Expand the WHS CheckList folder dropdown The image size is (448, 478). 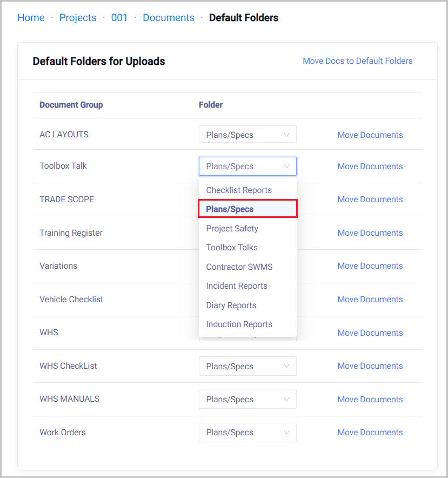click(x=248, y=366)
